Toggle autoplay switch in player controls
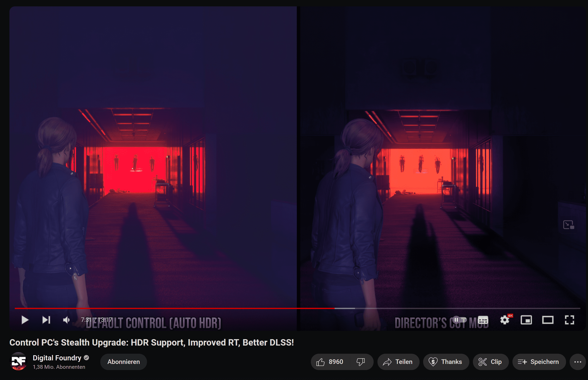This screenshot has height=380, width=588. coord(459,320)
